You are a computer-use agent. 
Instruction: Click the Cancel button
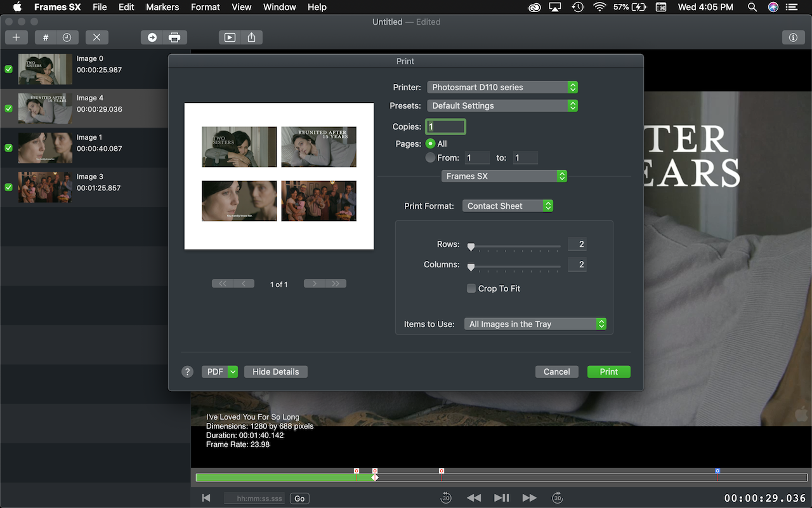pos(557,371)
